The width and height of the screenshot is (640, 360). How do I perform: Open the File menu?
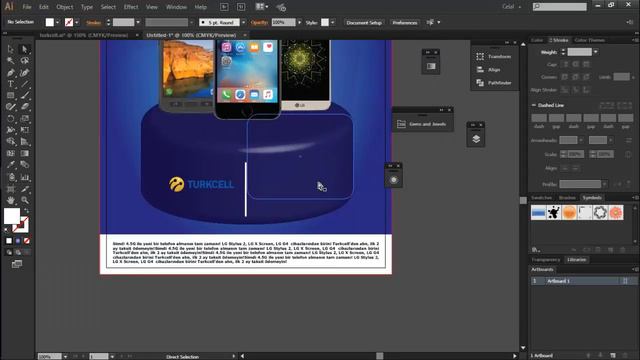(x=27, y=7)
